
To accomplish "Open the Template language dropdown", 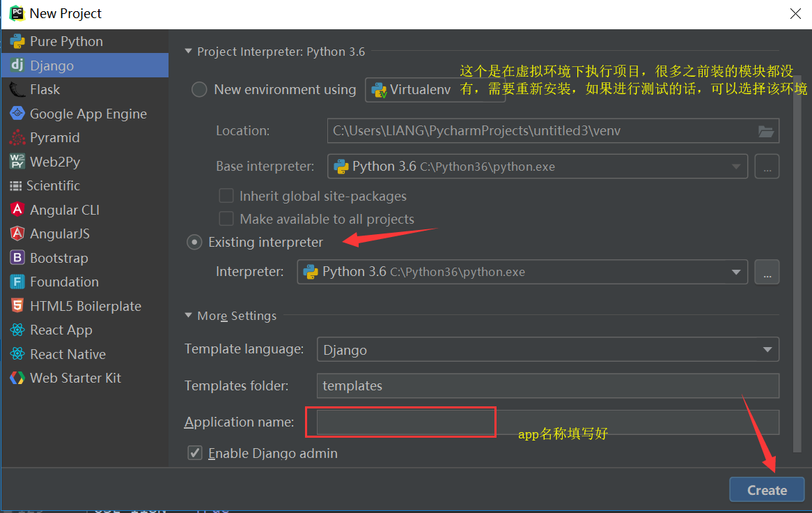I will click(767, 350).
